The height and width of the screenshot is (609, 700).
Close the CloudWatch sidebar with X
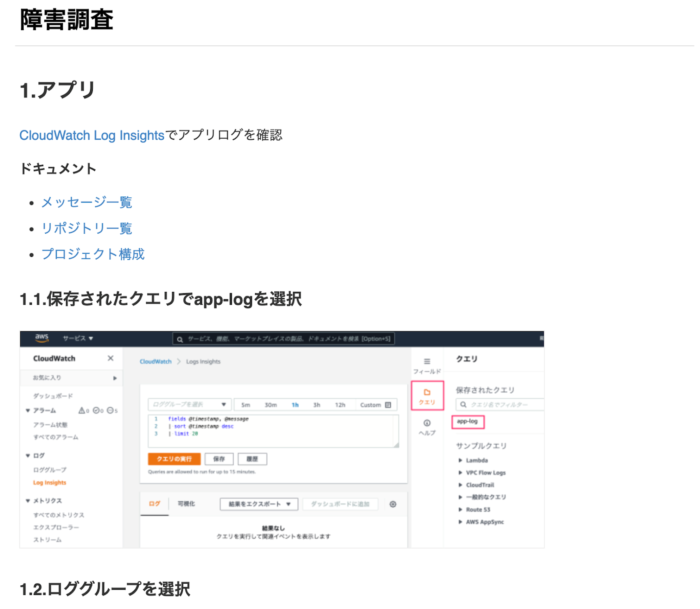coord(111,358)
